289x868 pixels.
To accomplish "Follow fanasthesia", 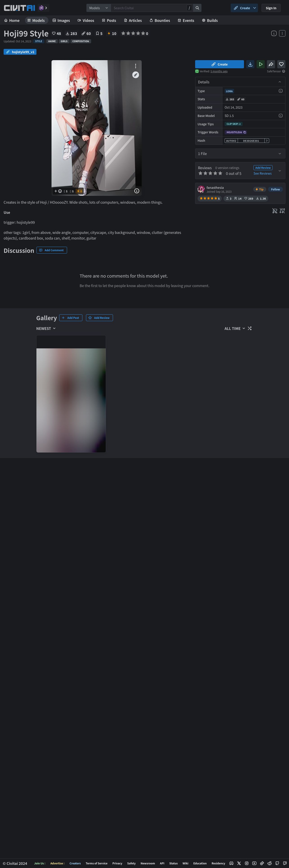I will click(275, 189).
